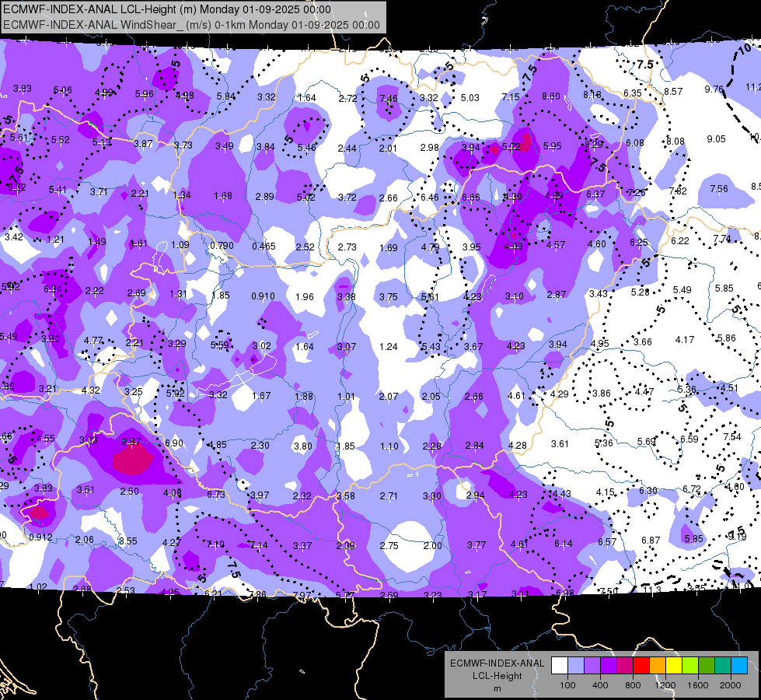Click the light lavender legend swatch above 100
The height and width of the screenshot is (700, 761).
pos(576,666)
